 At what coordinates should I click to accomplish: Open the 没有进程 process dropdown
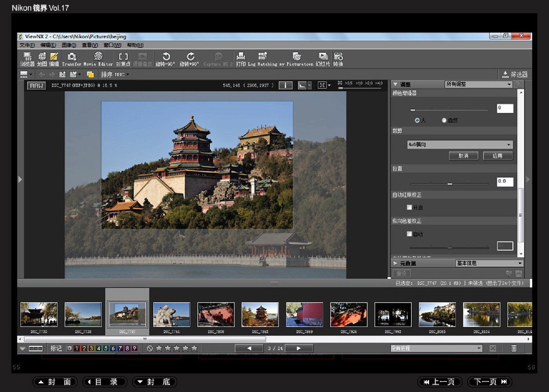pos(436,348)
